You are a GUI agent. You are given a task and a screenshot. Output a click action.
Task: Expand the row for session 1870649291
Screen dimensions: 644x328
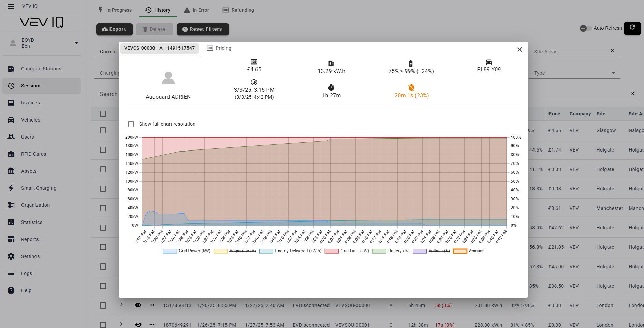coord(121,324)
